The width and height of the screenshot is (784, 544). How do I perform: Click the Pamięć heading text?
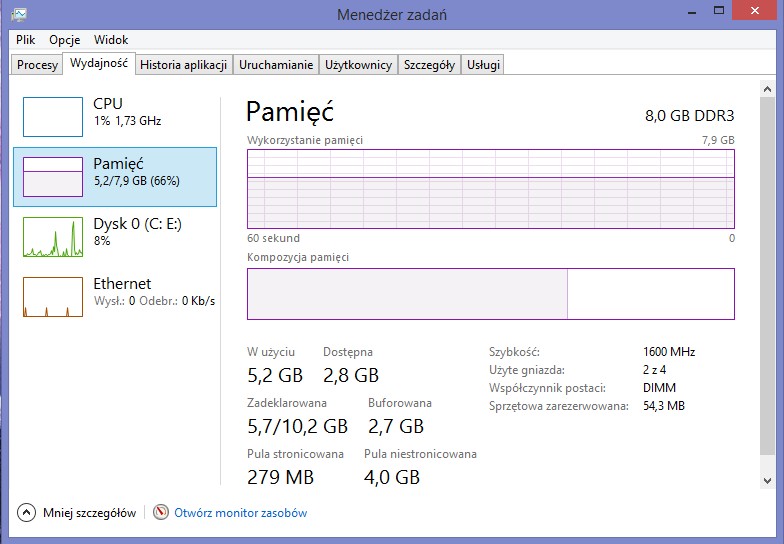(x=290, y=111)
